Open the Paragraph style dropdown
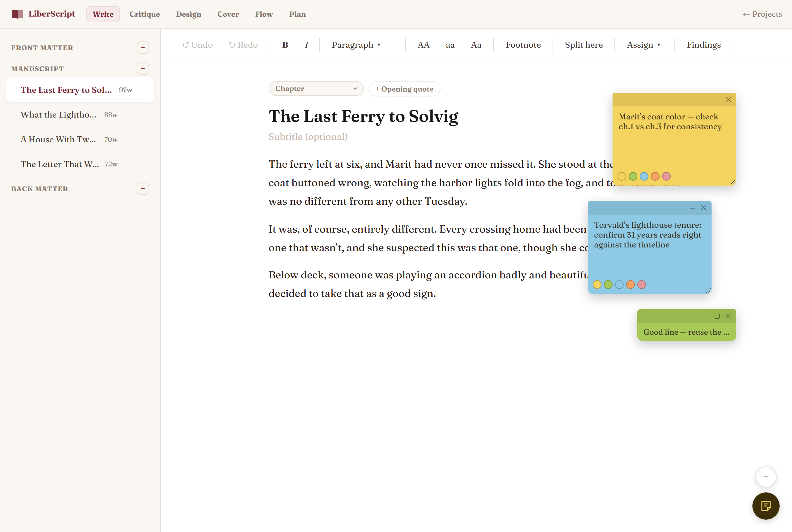792x532 pixels. click(x=356, y=45)
